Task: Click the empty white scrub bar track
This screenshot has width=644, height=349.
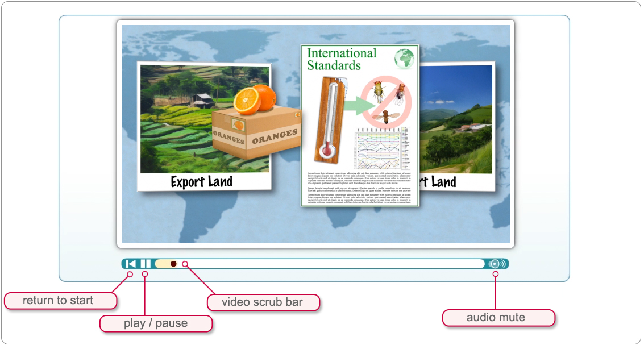Action: click(x=330, y=264)
